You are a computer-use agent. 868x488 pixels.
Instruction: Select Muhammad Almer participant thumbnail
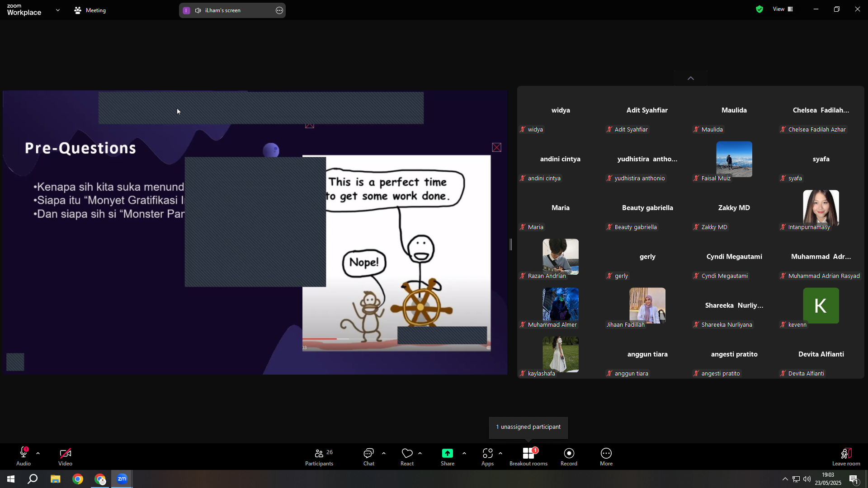pyautogui.click(x=561, y=305)
